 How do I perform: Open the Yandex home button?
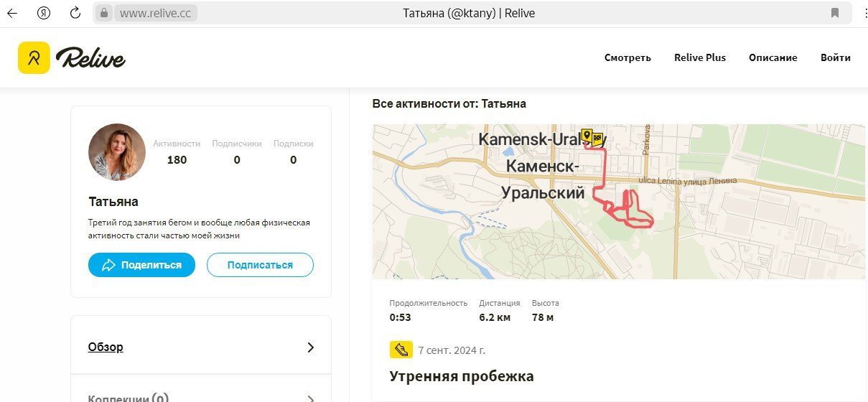[x=44, y=13]
